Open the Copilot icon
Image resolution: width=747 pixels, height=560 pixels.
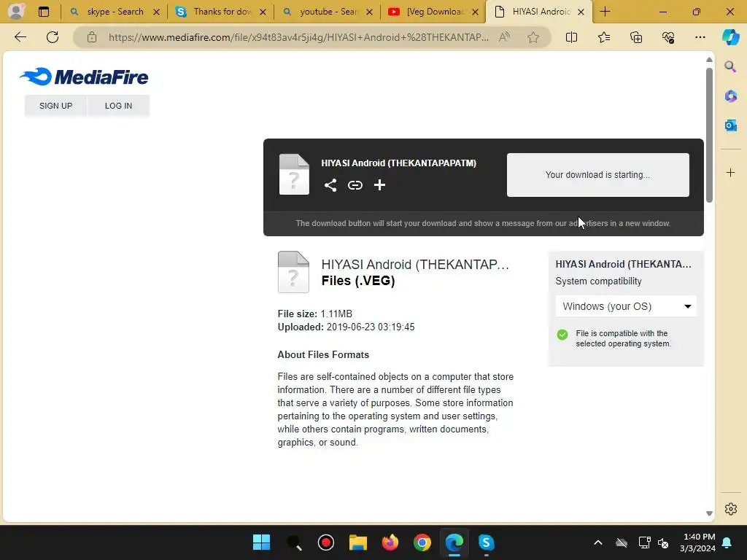(x=730, y=37)
